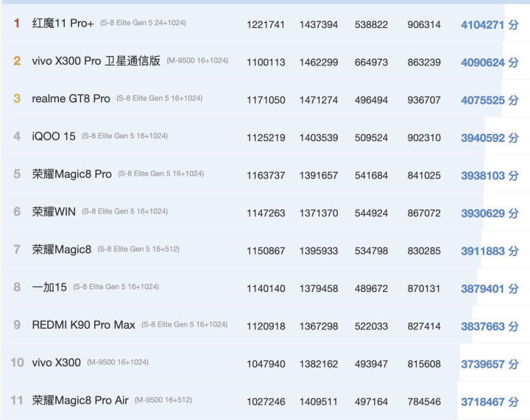Select value 538822 in 红魔11 Pro+ row
Image resolution: width=530 pixels, height=420 pixels.
pos(371,25)
